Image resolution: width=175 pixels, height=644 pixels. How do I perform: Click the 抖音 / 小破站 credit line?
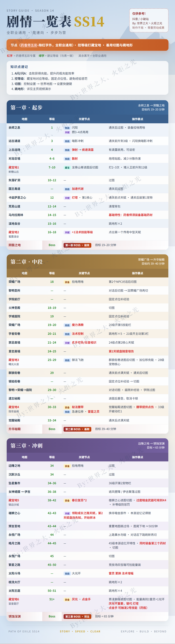pos(140,19)
